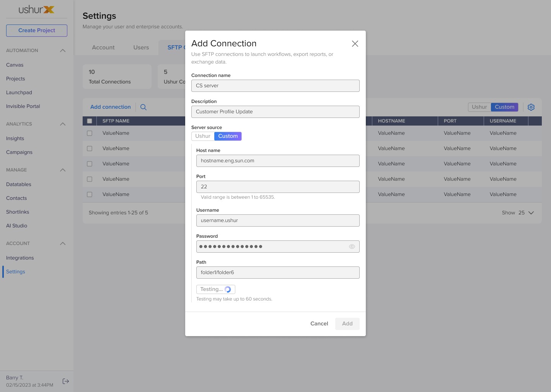Check the first ValueName row checkbox
The image size is (551, 392).
[x=90, y=133]
